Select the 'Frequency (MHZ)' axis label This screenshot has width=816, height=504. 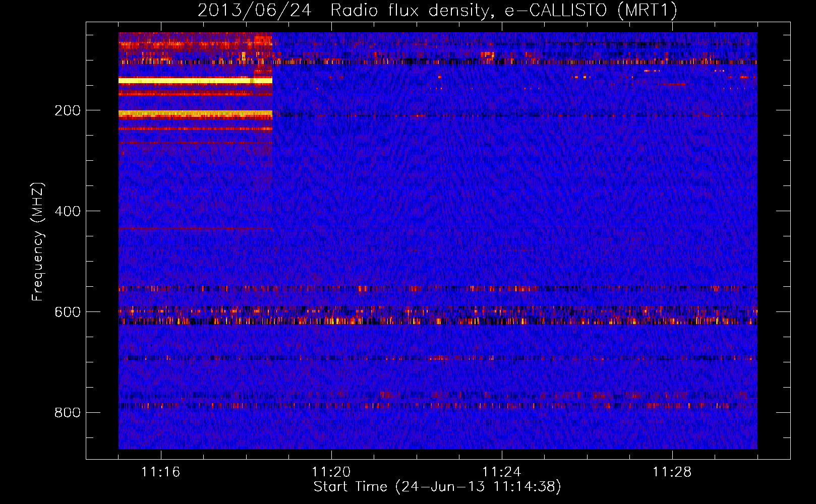click(38, 242)
